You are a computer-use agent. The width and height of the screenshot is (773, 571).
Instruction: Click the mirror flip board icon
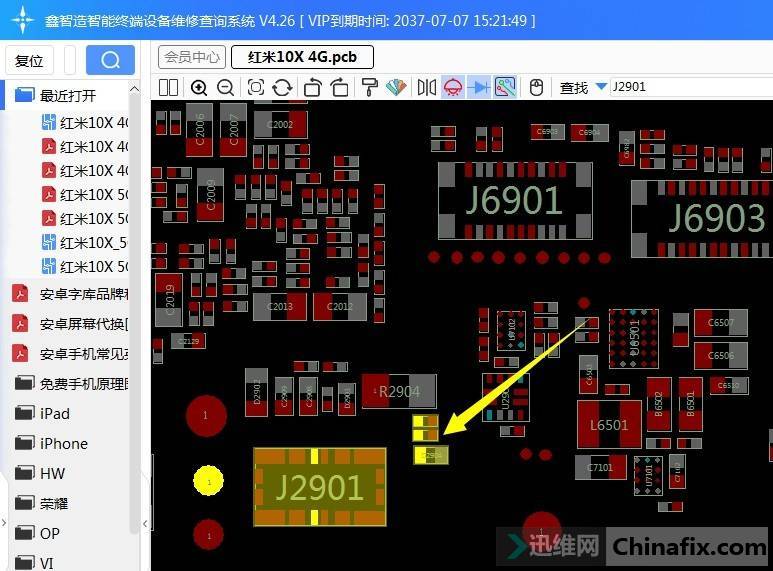pyautogui.click(x=427, y=87)
